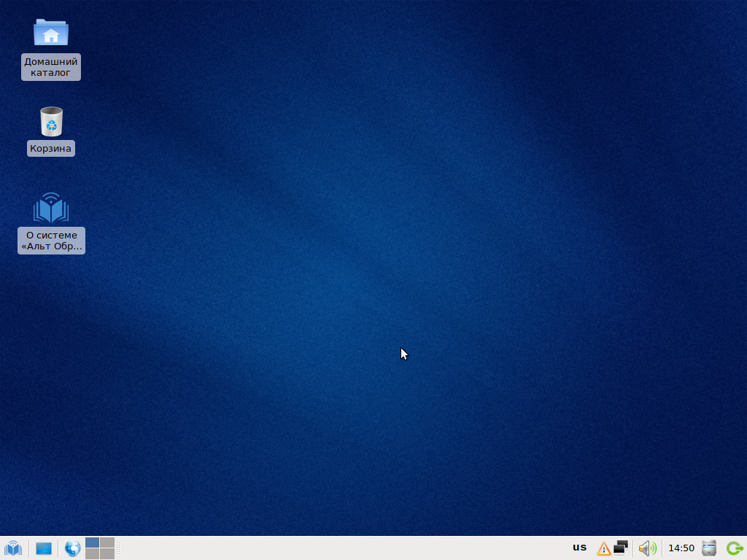Screen dimensions: 747x560
Task: Open the network connections tray icon
Action: [x=621, y=547]
